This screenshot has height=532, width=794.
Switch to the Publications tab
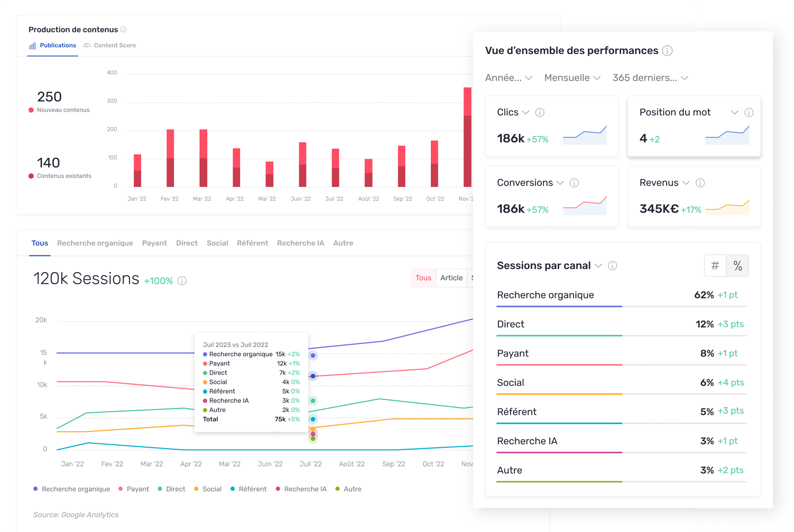click(x=53, y=46)
